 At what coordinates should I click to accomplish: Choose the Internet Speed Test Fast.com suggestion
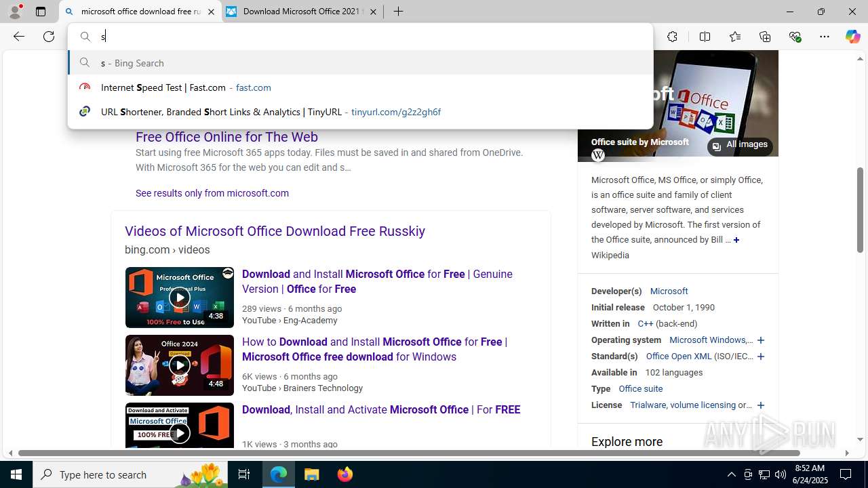361,87
